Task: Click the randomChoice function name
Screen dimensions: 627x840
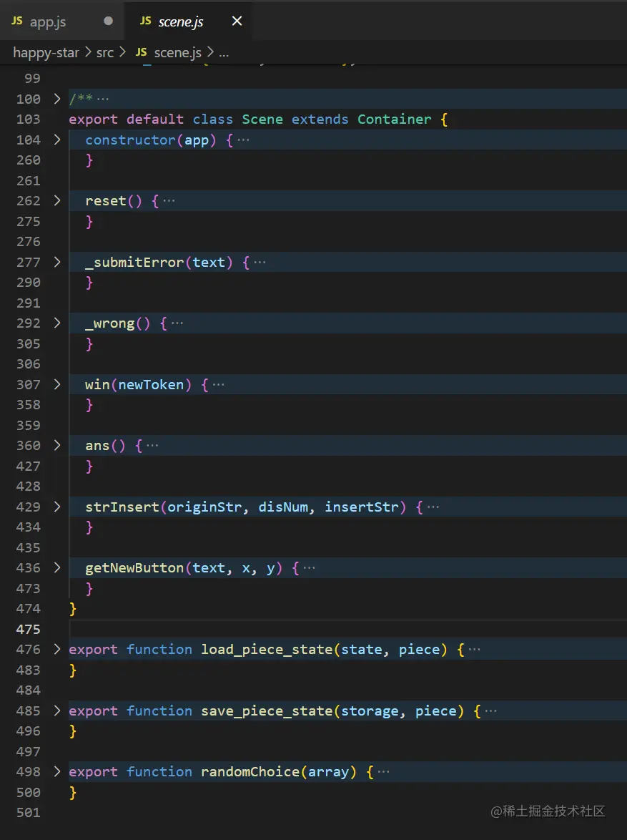Action: coord(250,772)
